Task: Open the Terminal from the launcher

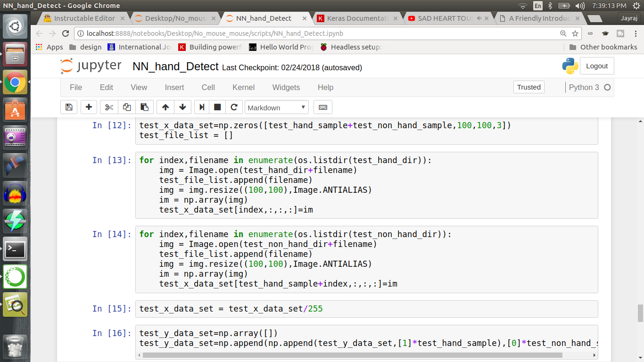Action: tap(15, 249)
